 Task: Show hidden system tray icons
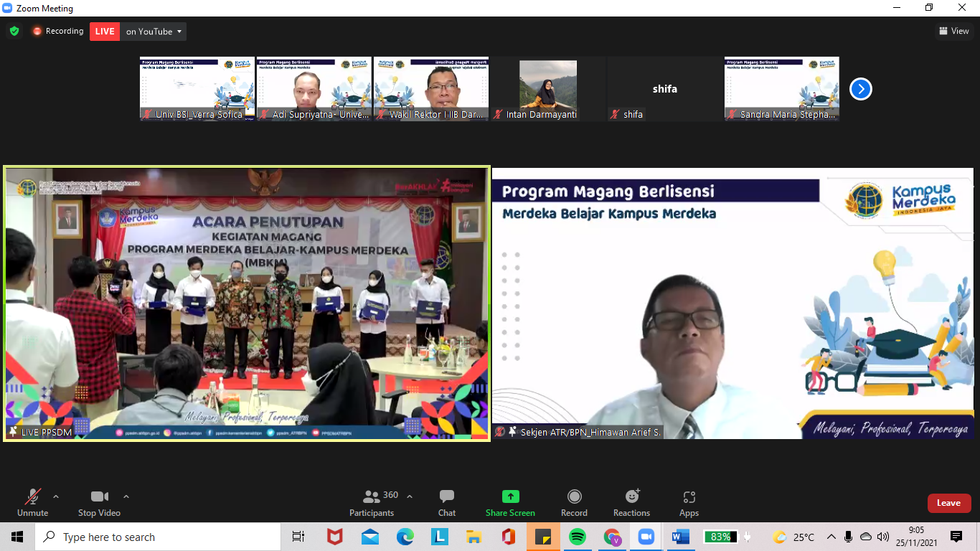click(831, 537)
